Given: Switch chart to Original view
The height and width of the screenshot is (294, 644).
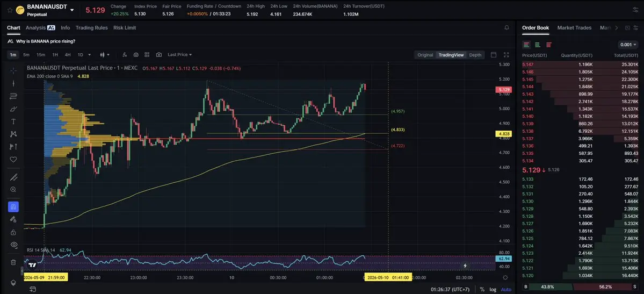Looking at the screenshot, I should click(425, 55).
